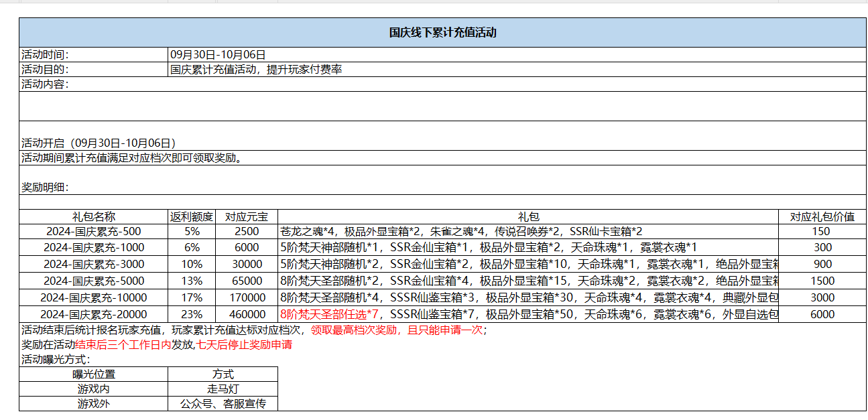The width and height of the screenshot is (868, 420).
Task: Click the row 奖励在活动结束后三个工作日内发放
Action: tap(442, 345)
